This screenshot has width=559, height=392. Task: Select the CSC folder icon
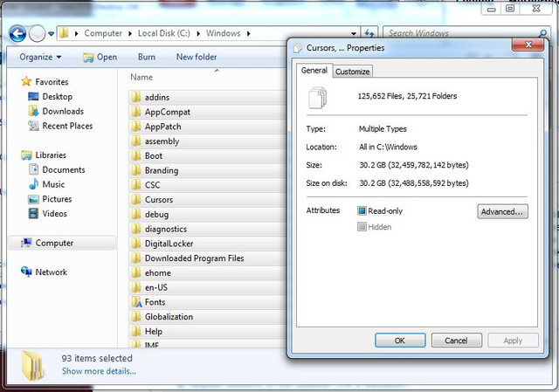pos(136,184)
